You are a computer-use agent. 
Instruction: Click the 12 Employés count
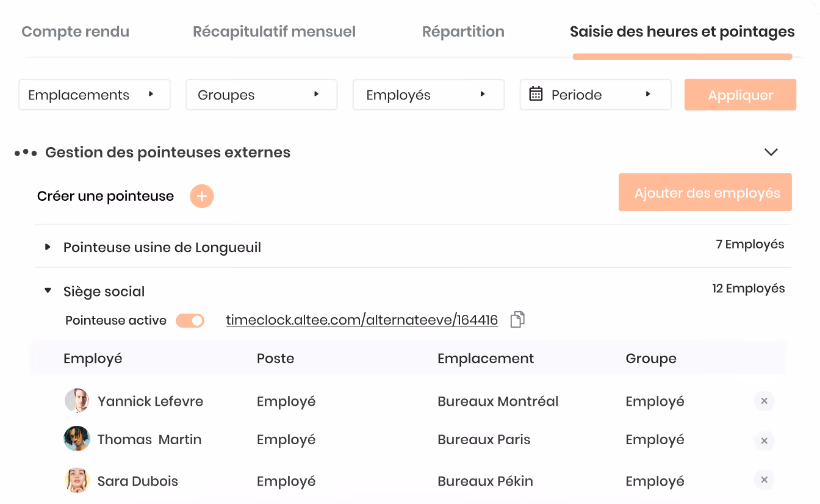pyautogui.click(x=749, y=289)
